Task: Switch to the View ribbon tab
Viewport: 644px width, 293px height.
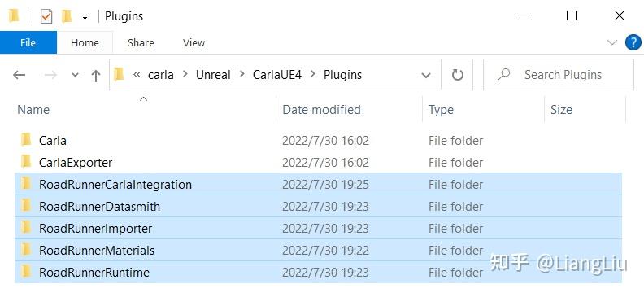Action: [194, 43]
